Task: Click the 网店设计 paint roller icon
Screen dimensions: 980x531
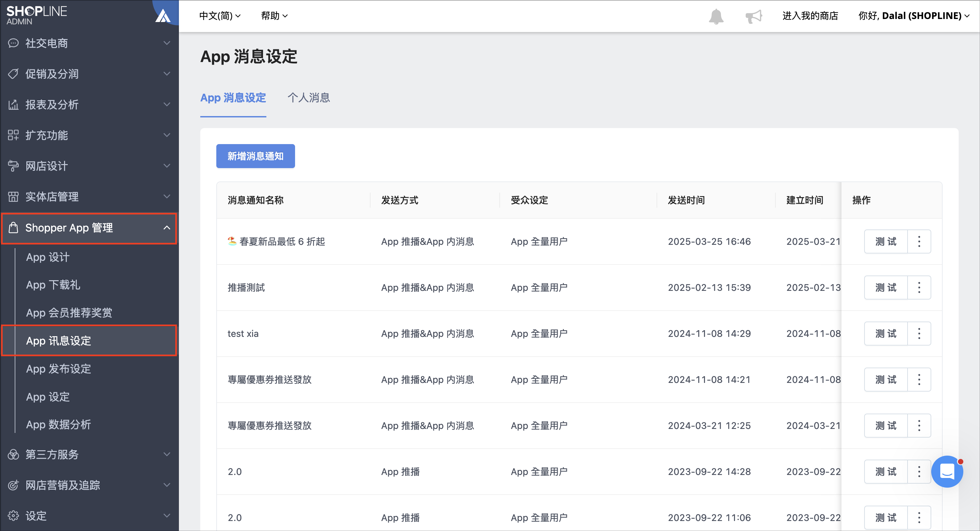Action: (13, 166)
